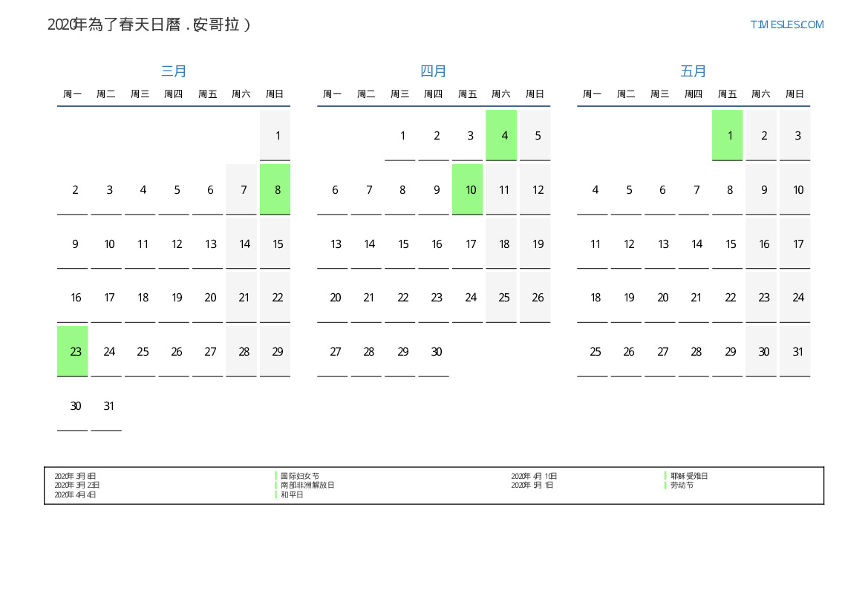The width and height of the screenshot is (868, 614).
Task: Click the 和平日 legend entry
Action: click(x=292, y=494)
